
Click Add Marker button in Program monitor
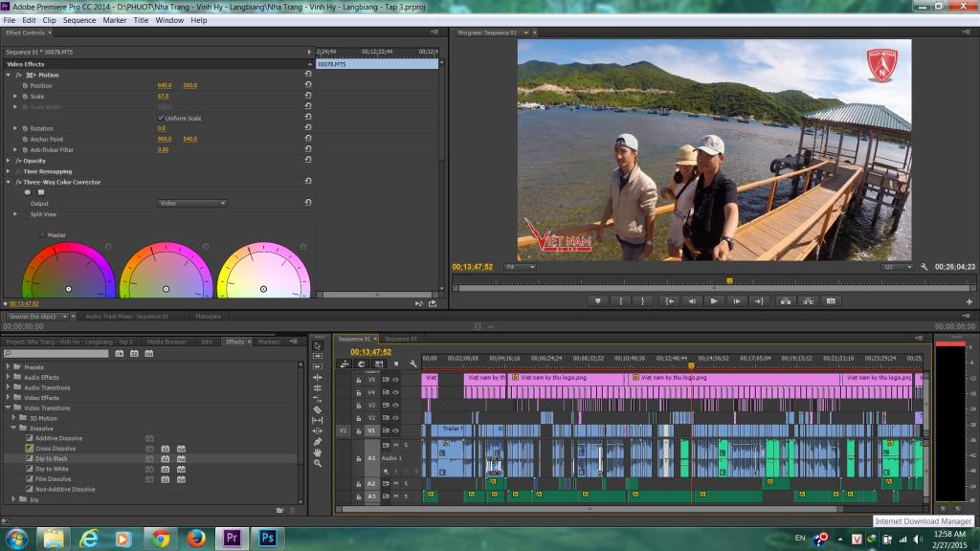(597, 301)
